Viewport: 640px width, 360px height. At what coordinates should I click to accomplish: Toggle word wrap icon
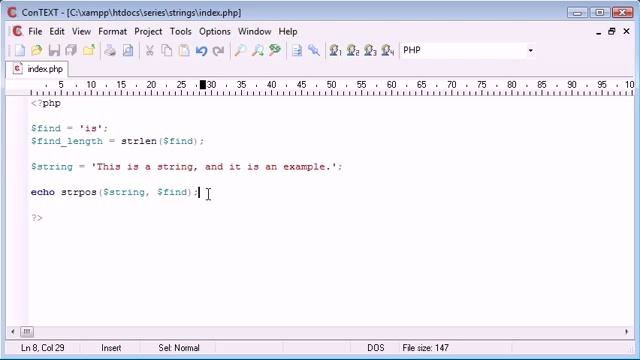tap(297, 50)
